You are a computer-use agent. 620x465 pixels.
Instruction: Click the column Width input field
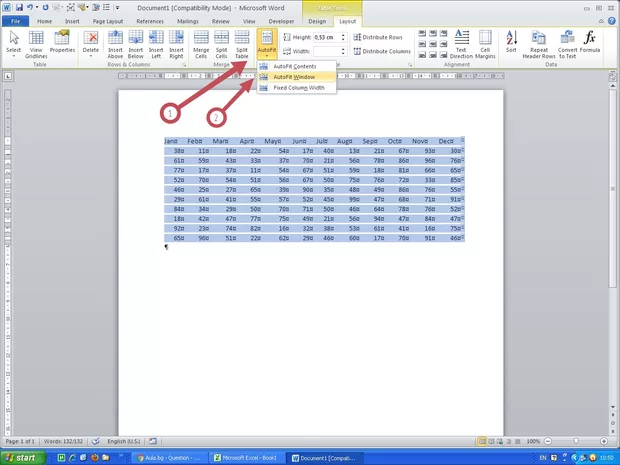(x=327, y=51)
